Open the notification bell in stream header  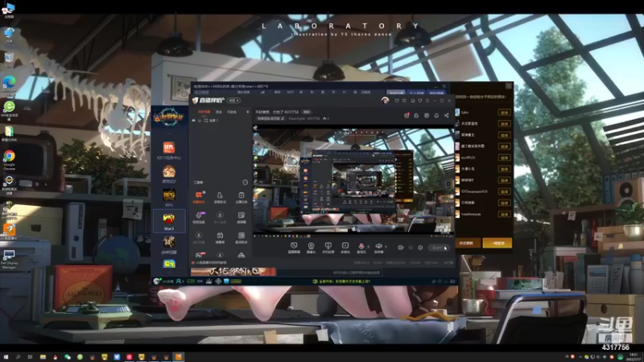(436, 115)
